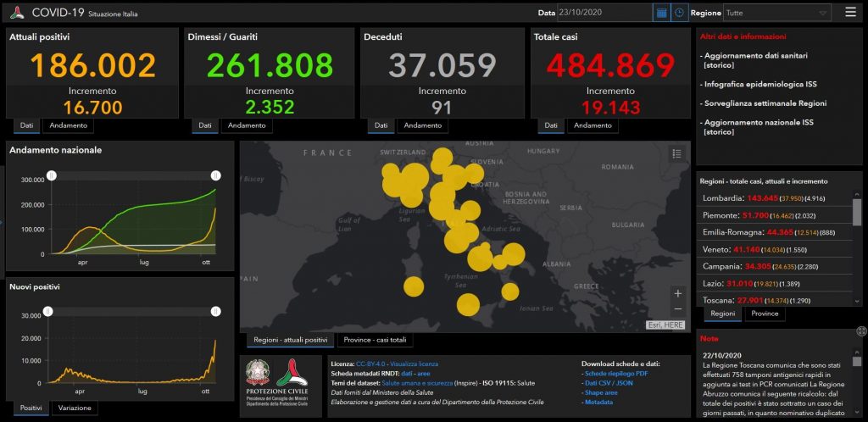Expand the Regione dropdown
The height and width of the screenshot is (422, 868).
click(x=776, y=13)
